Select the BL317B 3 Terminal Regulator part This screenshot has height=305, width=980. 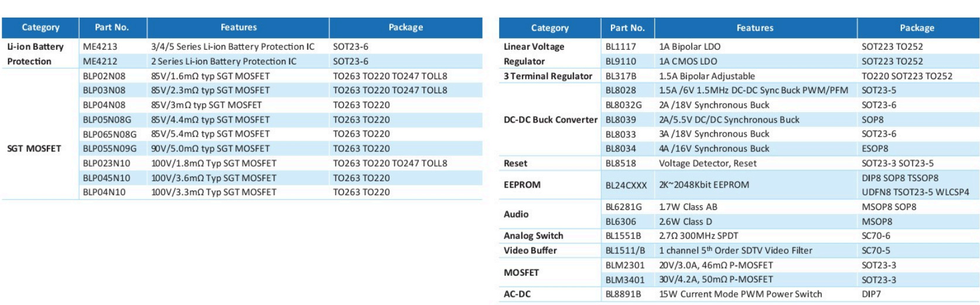pyautogui.click(x=621, y=76)
